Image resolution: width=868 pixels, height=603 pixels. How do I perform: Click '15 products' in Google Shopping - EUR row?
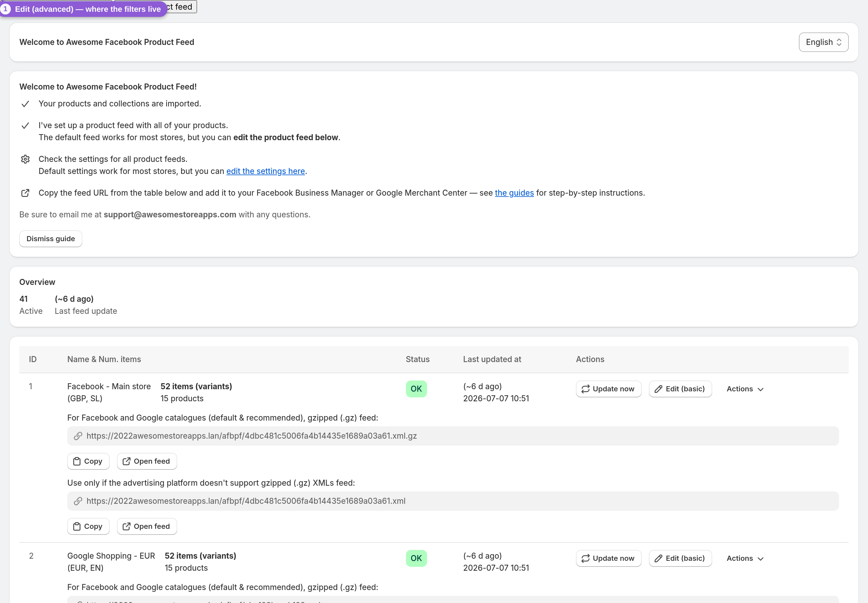(186, 568)
